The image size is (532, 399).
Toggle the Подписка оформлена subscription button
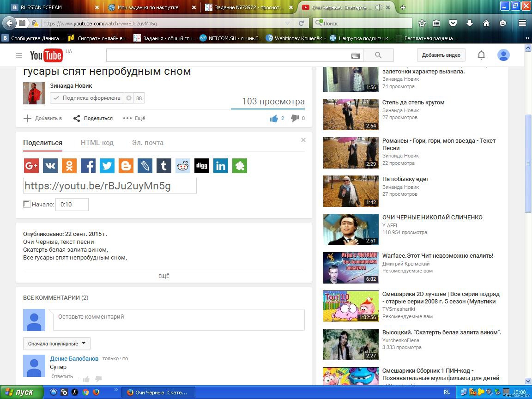87,98
